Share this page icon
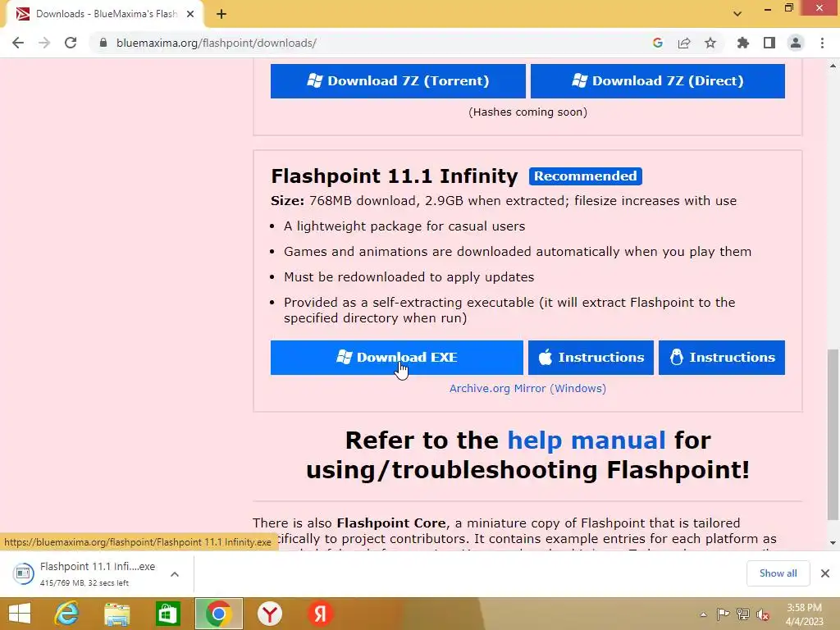 [x=684, y=43]
